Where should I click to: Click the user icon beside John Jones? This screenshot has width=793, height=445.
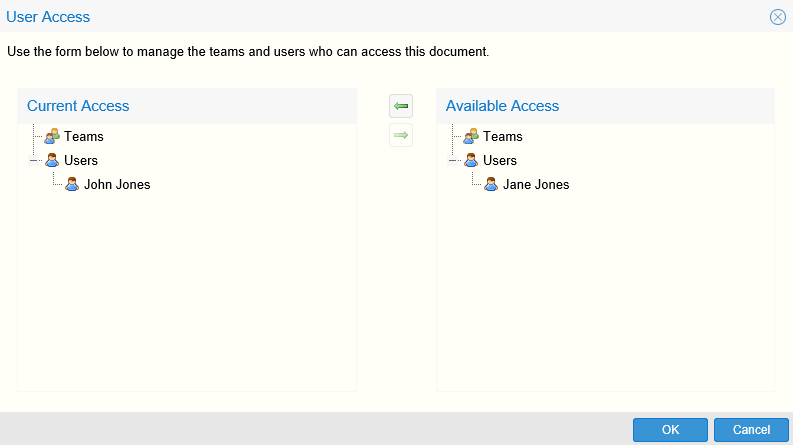pos(72,184)
